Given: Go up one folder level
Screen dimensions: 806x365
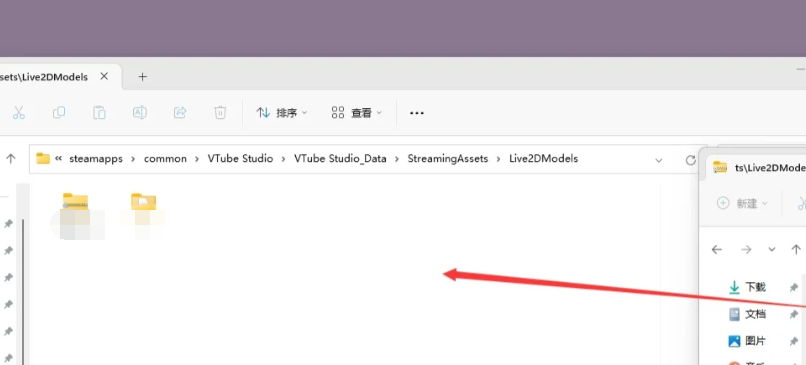Looking at the screenshot, I should 10,159.
